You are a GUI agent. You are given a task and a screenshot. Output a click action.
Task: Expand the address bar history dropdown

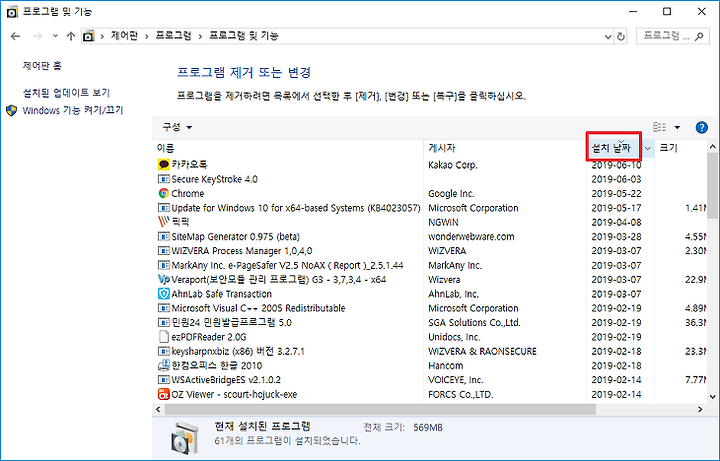[x=608, y=36]
